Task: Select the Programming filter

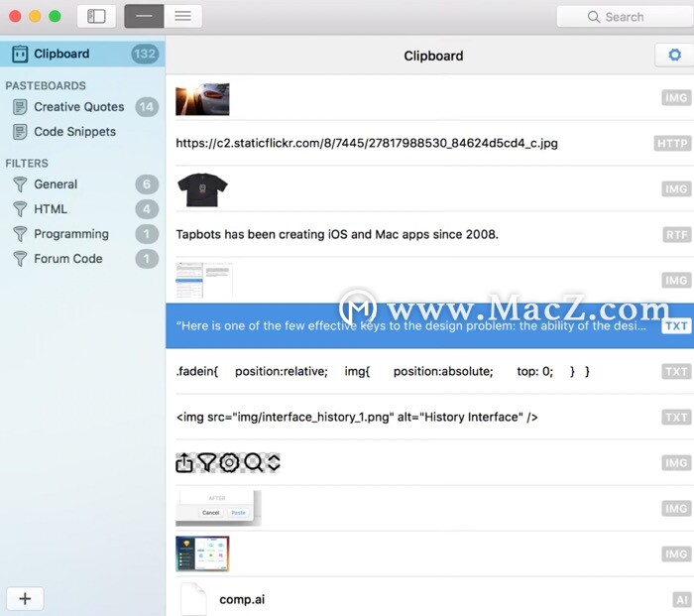Action: (82, 234)
